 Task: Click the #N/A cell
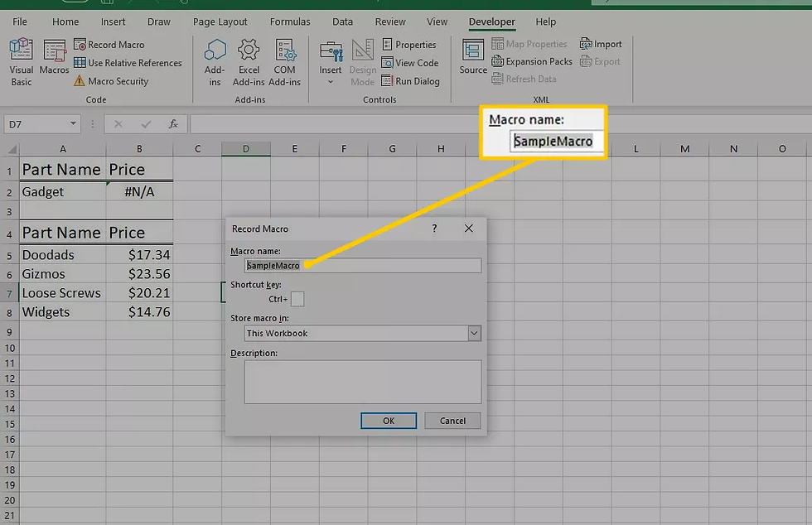(x=139, y=192)
